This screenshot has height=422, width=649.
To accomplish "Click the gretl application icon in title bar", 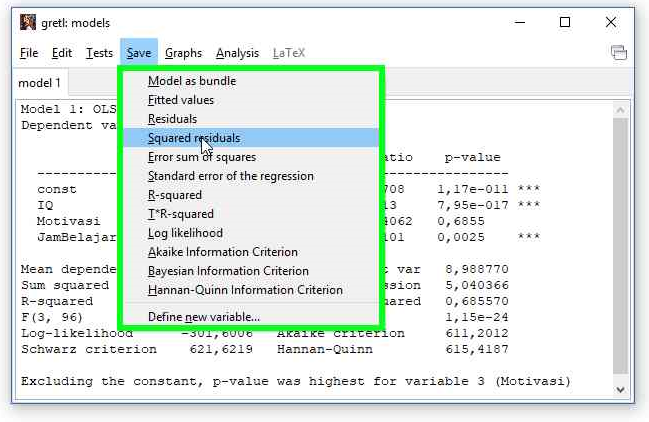I will coord(28,22).
